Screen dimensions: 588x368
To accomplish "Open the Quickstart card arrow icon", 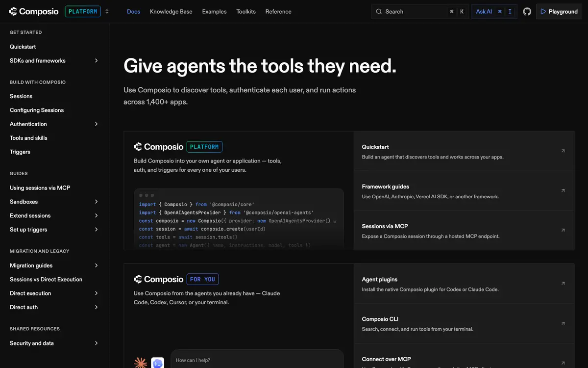I will click(x=563, y=151).
